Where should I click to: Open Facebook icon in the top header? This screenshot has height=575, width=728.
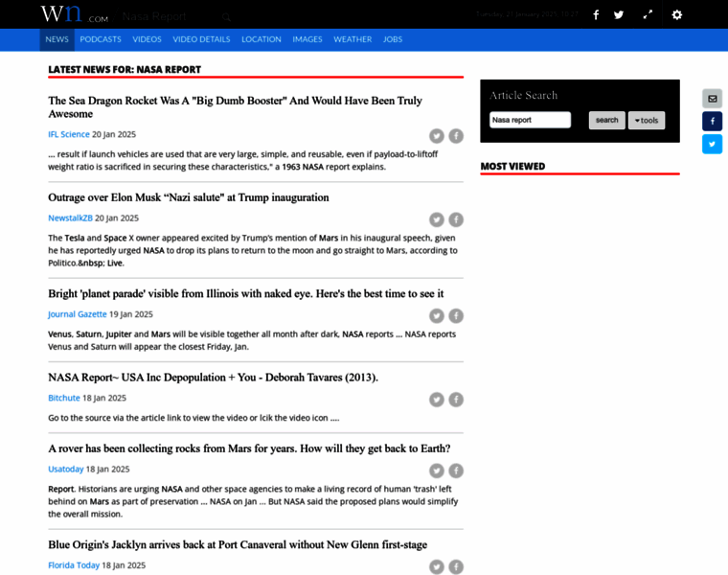596,15
